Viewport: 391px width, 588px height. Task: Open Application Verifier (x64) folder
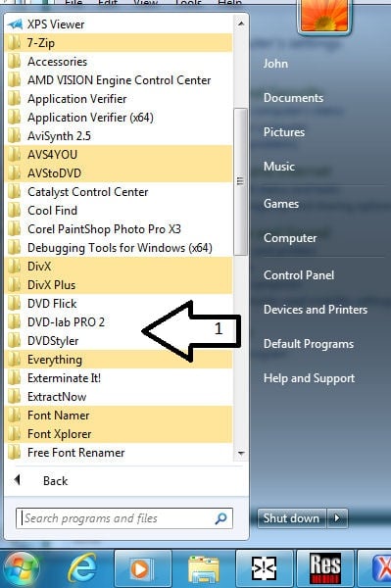pyautogui.click(x=120, y=118)
